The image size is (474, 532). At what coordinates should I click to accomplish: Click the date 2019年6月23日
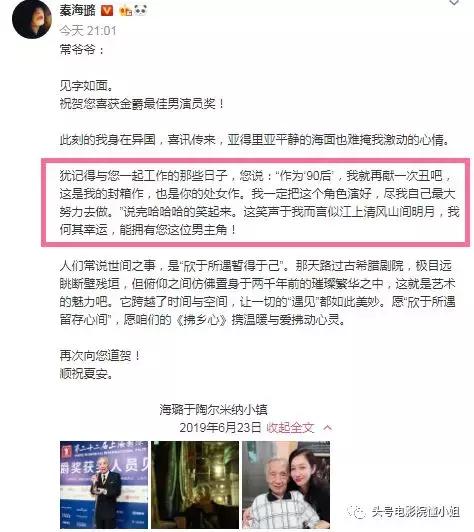[x=220, y=428]
